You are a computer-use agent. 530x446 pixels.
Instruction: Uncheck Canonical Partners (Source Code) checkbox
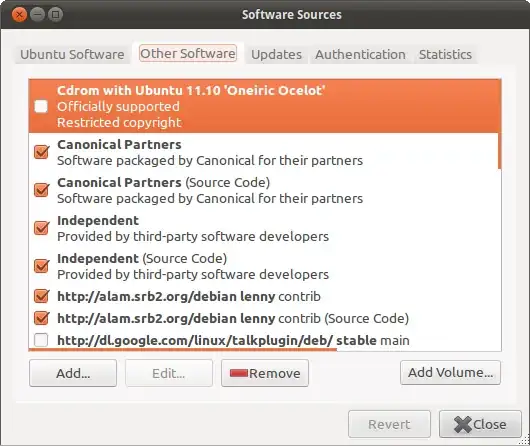tap(41, 190)
